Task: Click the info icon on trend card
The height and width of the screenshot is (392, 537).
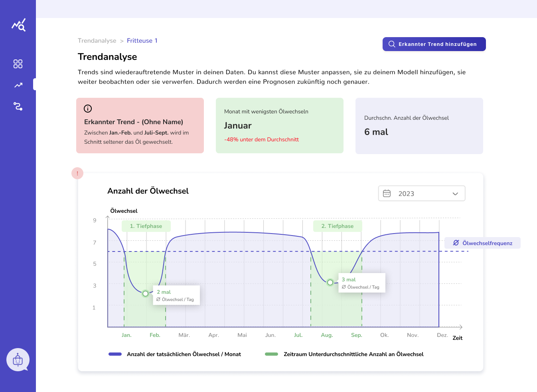Action: coord(88,109)
